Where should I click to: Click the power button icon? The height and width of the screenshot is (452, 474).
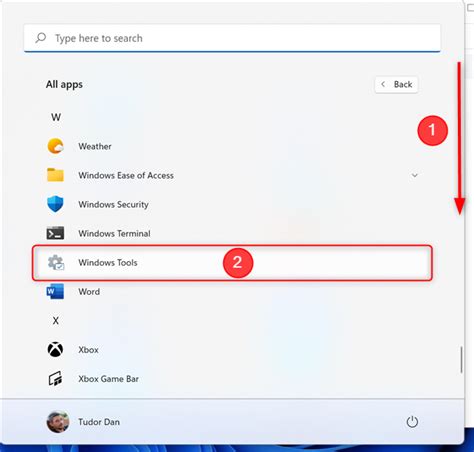[412, 422]
